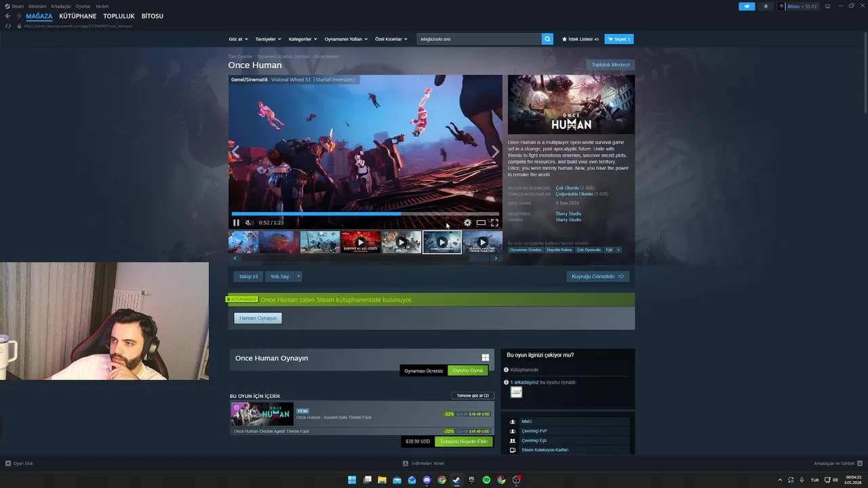The image size is (868, 488).
Task: Seek the trailer progress bar
Action: tap(366, 213)
